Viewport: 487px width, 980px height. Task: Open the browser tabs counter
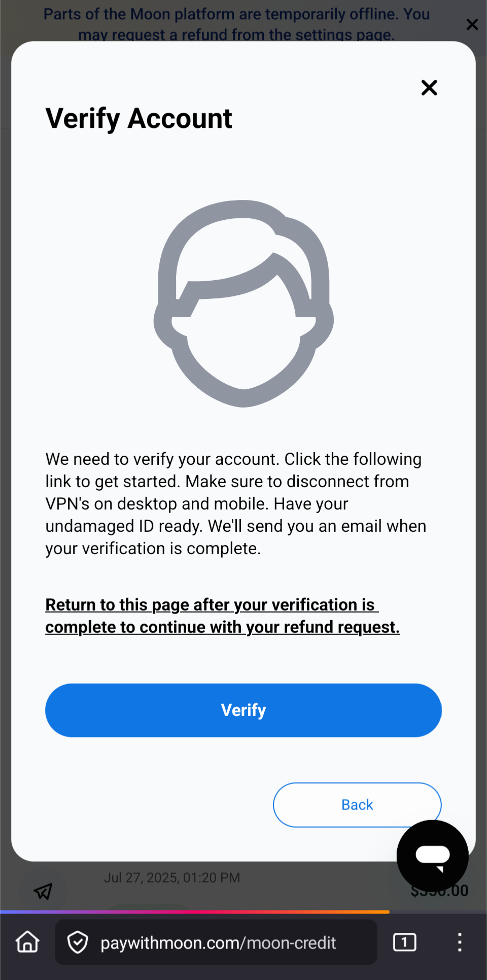404,942
